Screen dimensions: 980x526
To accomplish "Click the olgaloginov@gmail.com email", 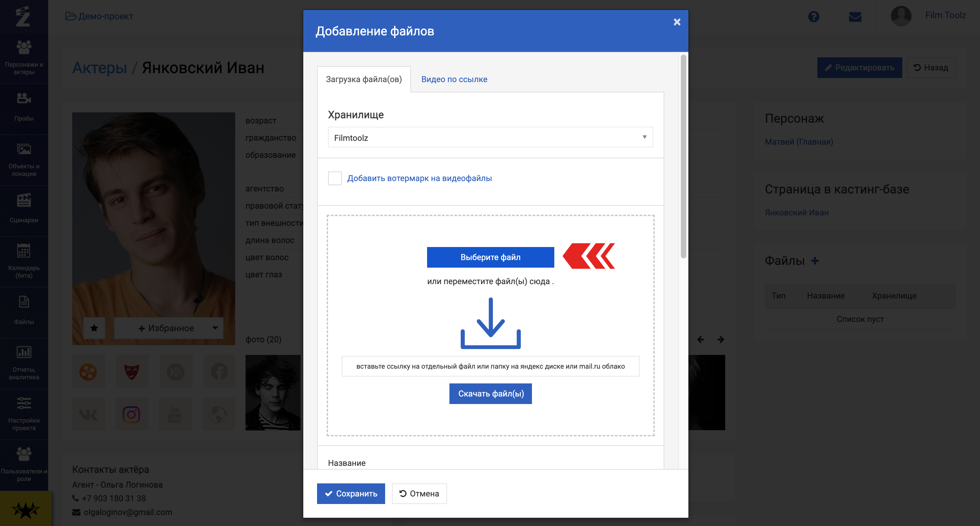I will tap(128, 512).
